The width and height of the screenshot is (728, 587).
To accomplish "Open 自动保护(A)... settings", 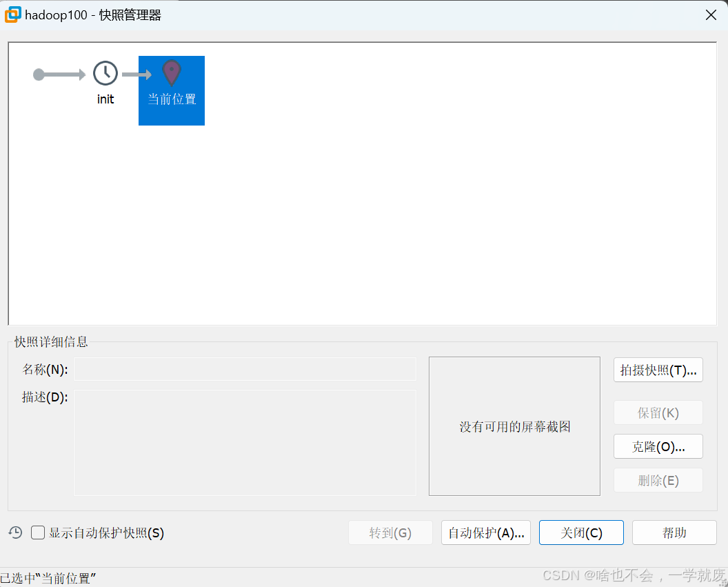I will coord(485,533).
